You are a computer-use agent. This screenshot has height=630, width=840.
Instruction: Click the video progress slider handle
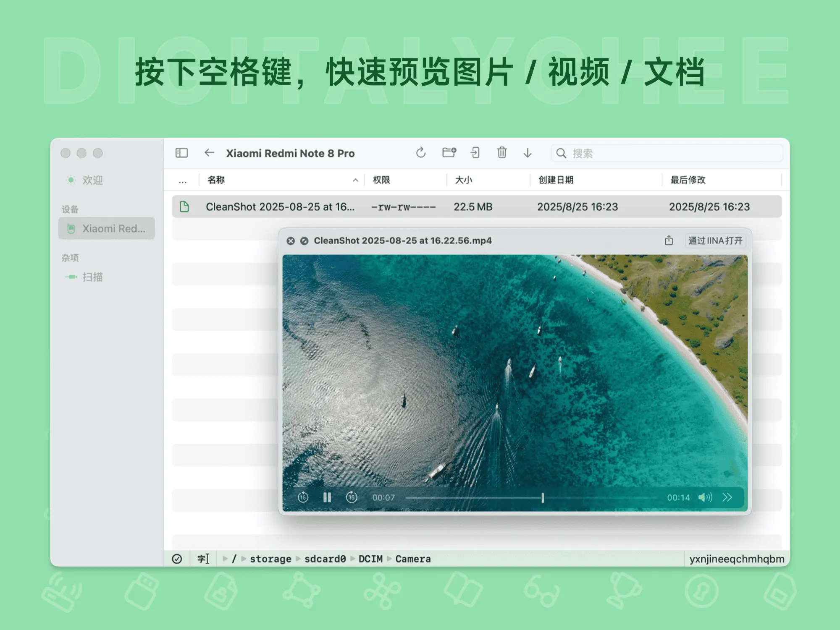click(x=543, y=498)
